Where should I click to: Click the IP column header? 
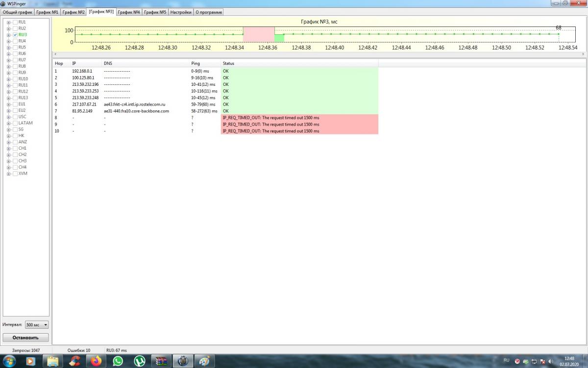tap(86, 63)
